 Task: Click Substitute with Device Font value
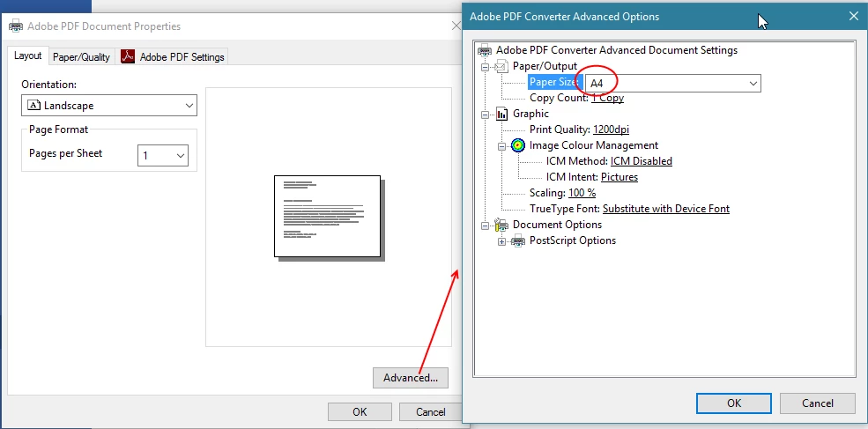pos(666,209)
